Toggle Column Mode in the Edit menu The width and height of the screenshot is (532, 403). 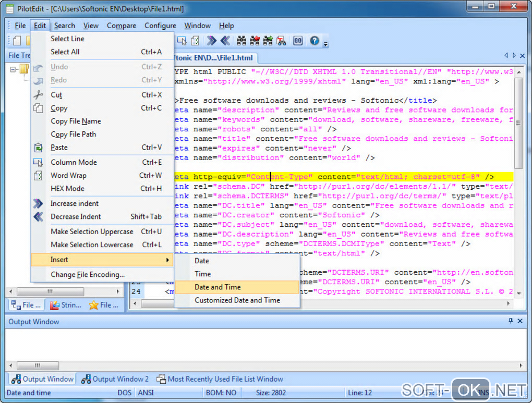point(74,162)
